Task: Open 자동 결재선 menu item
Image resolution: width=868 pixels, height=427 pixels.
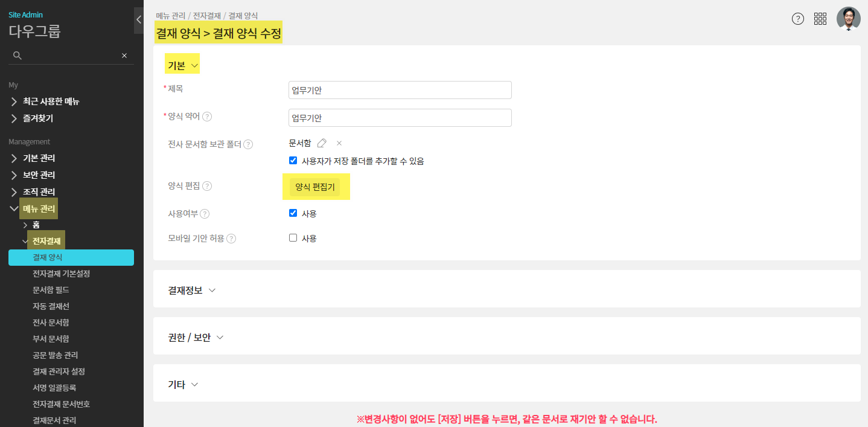Action: click(x=51, y=306)
